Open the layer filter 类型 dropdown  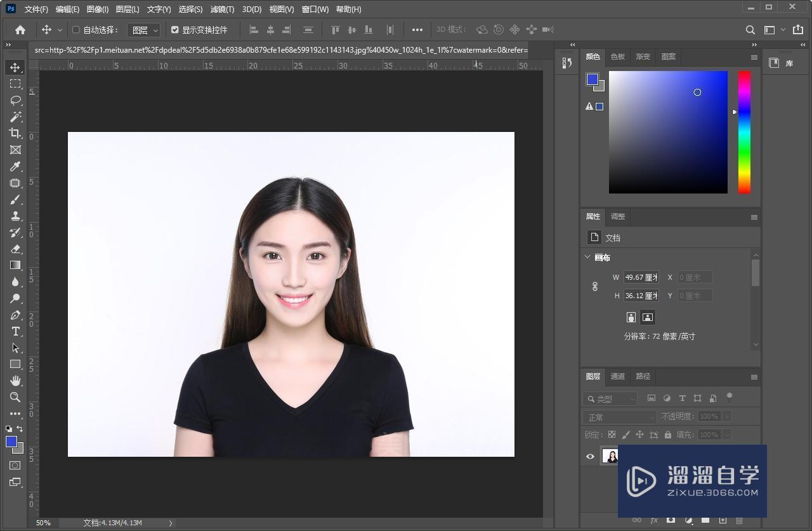pyautogui.click(x=610, y=398)
